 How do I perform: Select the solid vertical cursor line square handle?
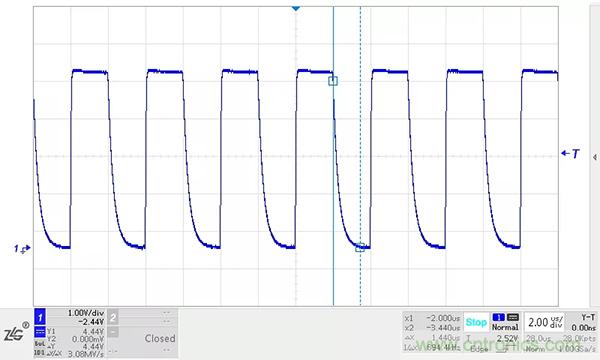333,81
